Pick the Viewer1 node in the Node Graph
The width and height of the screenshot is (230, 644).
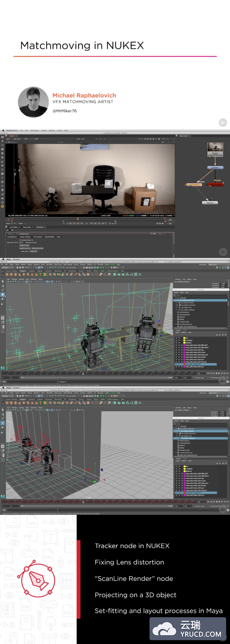tap(210, 202)
